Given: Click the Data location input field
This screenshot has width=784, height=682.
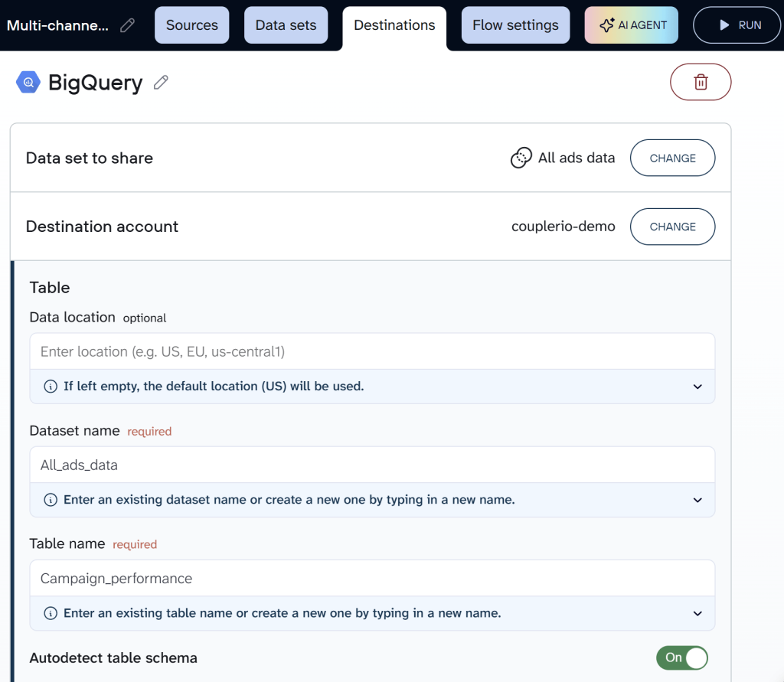Looking at the screenshot, I should tap(372, 351).
